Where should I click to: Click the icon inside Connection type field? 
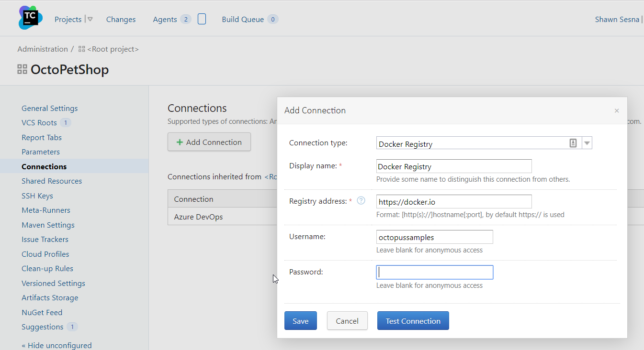tap(573, 143)
